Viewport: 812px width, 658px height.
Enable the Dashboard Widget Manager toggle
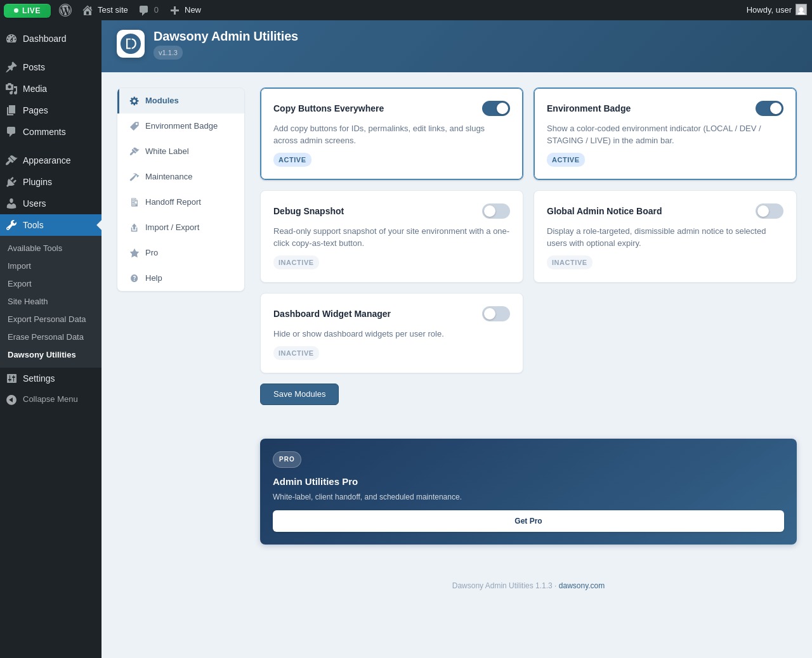(x=496, y=314)
